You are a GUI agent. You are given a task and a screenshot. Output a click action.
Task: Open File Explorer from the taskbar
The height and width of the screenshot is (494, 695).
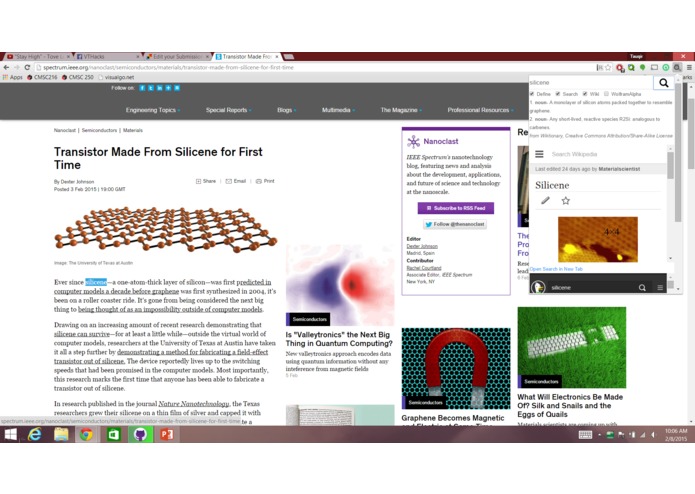click(x=61, y=435)
